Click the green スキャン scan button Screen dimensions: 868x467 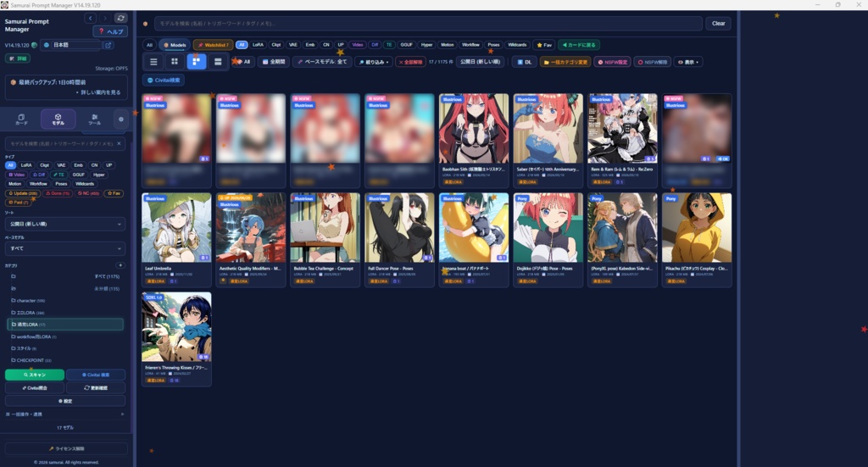(34, 375)
